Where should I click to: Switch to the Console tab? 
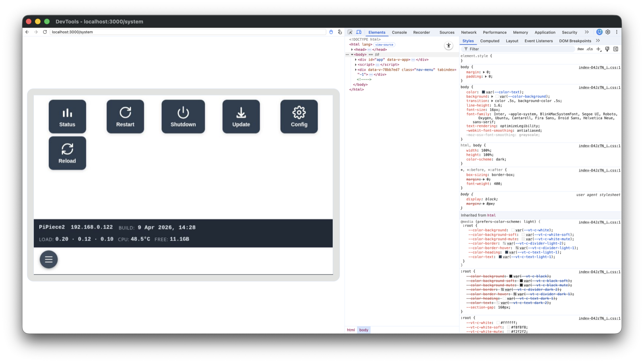(399, 32)
